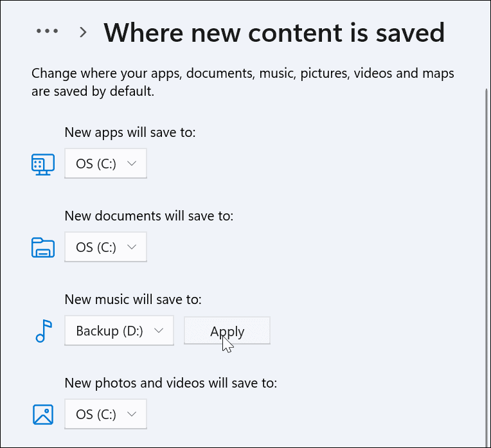Click the down chevron in new apps dropdown

(x=132, y=163)
